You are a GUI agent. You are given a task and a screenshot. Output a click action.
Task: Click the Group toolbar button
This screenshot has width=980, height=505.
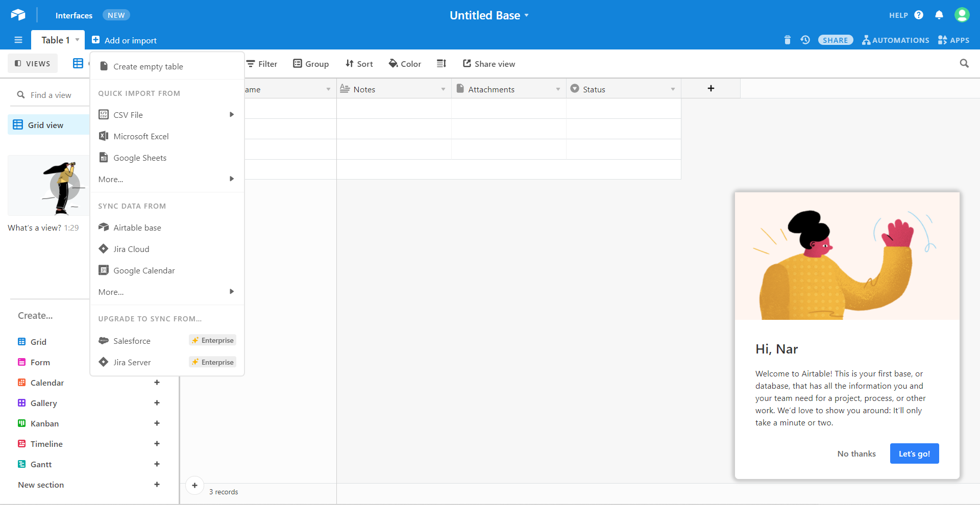click(x=311, y=64)
